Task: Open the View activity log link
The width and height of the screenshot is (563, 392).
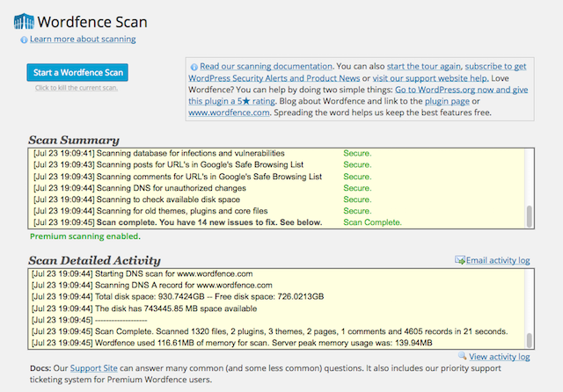Action: (x=499, y=357)
